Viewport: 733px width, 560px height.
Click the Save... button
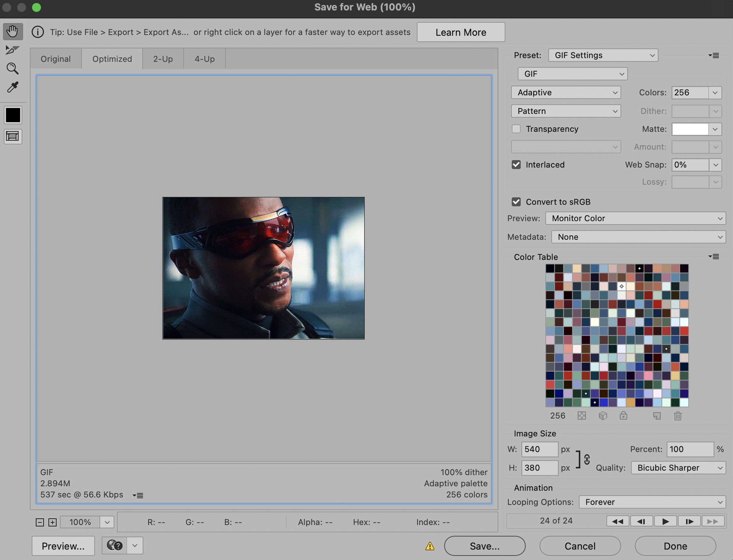(485, 546)
